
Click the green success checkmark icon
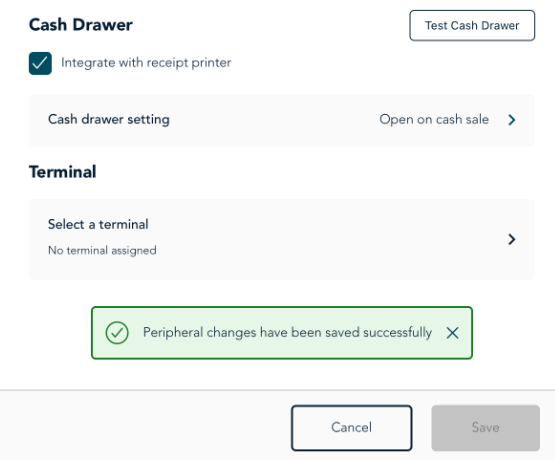click(x=117, y=333)
